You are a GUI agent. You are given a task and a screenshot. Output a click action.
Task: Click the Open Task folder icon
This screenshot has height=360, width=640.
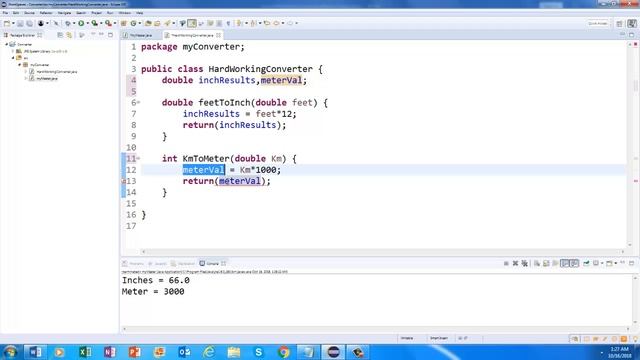point(157,23)
